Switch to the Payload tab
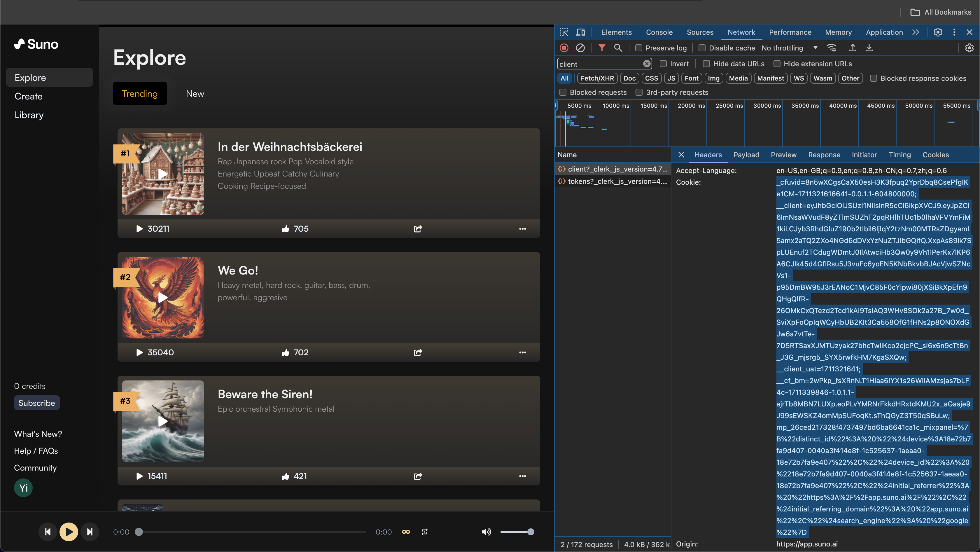The width and height of the screenshot is (980, 552). (746, 155)
